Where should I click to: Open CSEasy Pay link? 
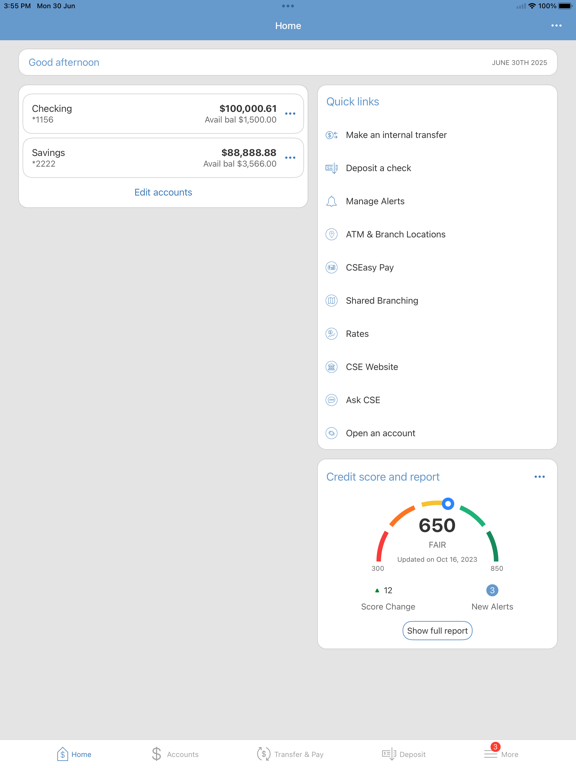tap(370, 267)
